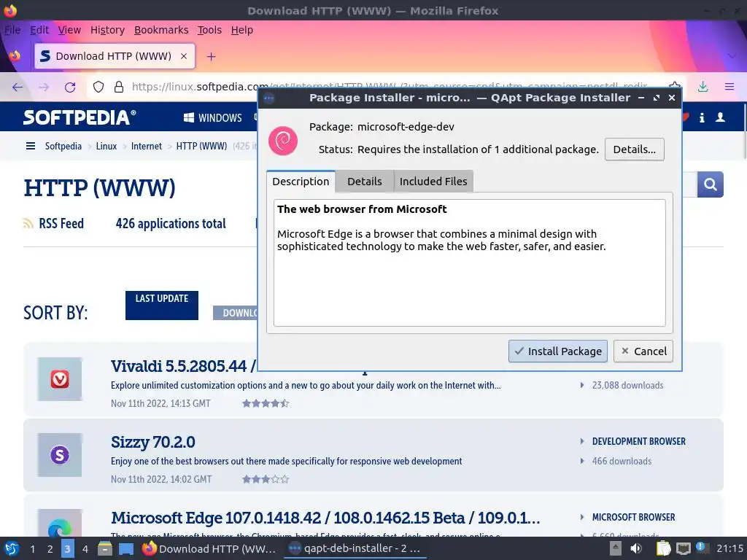Click the installer title bar app icon
The image size is (747, 560).
268,98
